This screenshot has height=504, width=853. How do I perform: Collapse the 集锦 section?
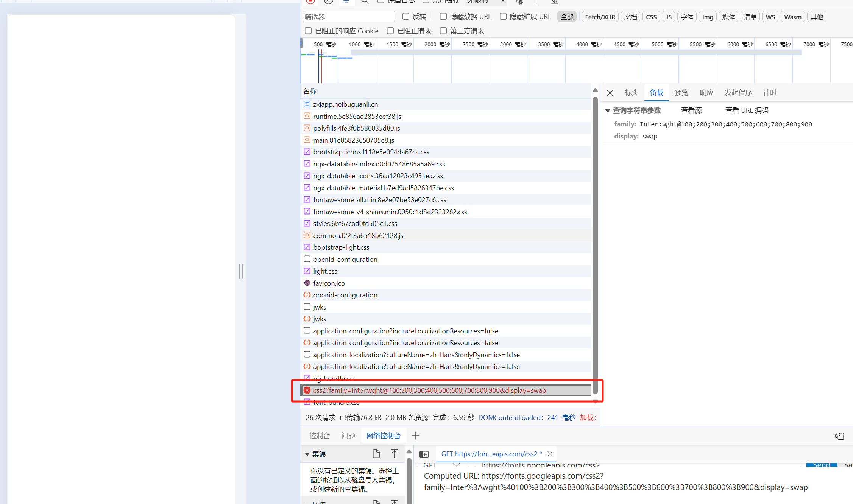(307, 454)
